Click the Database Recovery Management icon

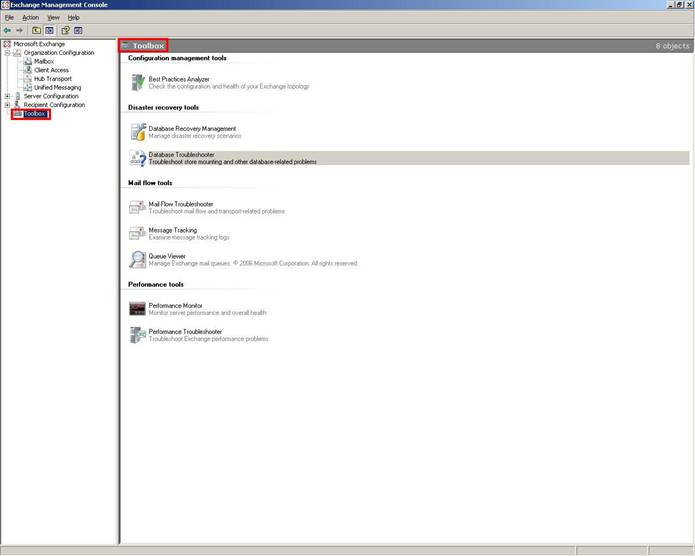(x=138, y=132)
